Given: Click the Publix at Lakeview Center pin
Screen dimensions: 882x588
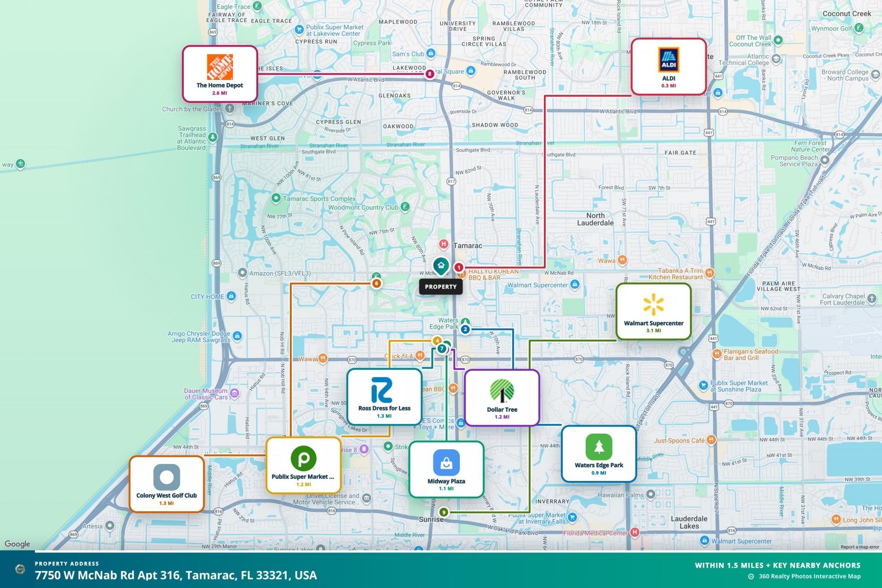Looking at the screenshot, I should (300, 30).
